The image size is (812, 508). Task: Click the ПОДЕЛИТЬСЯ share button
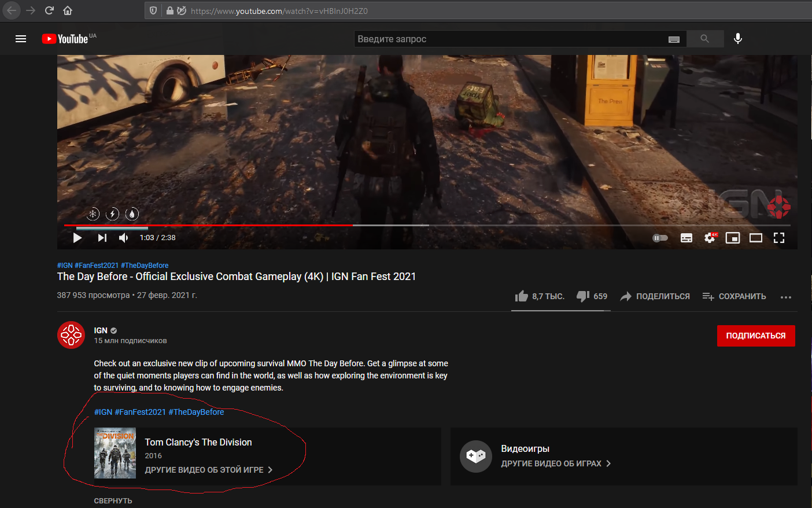(x=655, y=296)
